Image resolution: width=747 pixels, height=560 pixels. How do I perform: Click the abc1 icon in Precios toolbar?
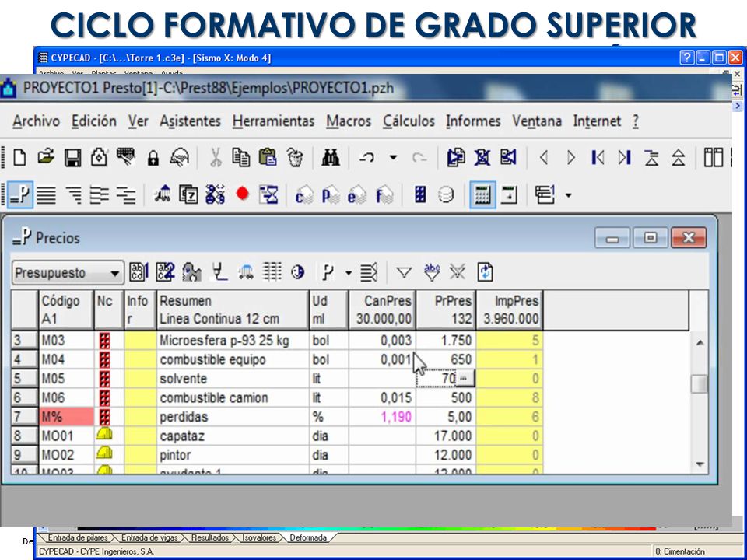[x=139, y=272]
